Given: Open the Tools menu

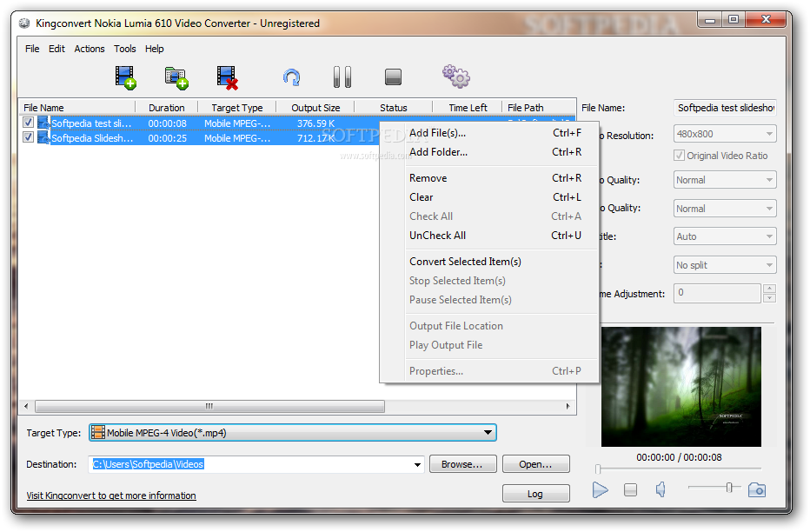Looking at the screenshot, I should [125, 49].
